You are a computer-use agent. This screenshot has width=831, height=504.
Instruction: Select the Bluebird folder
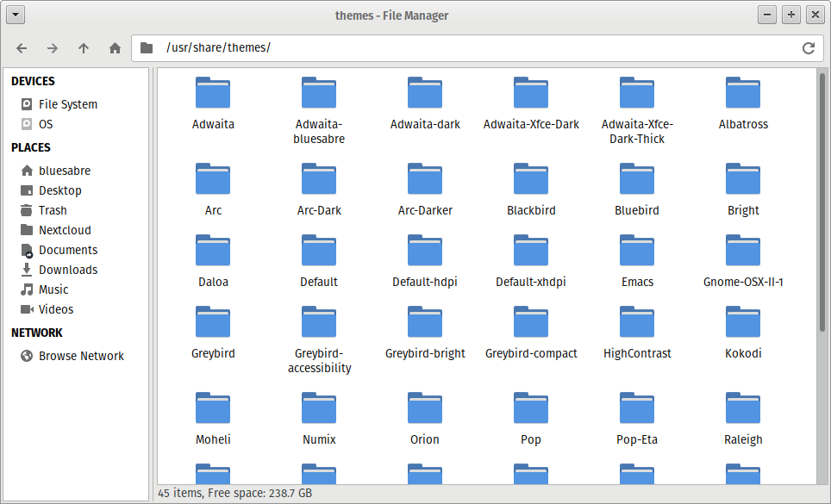[x=637, y=190]
